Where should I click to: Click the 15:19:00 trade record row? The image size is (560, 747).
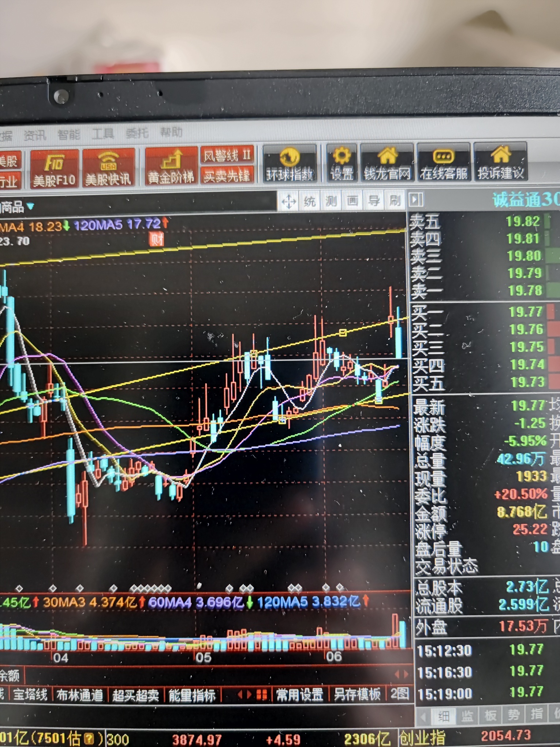pos(488,693)
